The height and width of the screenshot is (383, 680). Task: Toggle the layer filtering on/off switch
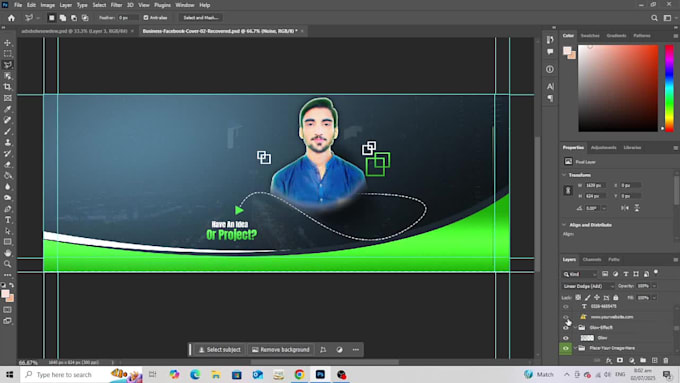656,272
